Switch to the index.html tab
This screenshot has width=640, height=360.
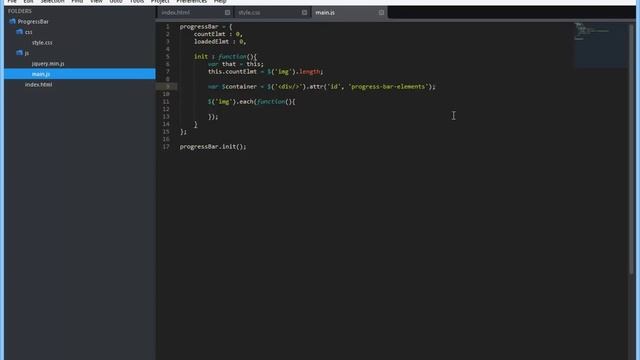176,13
